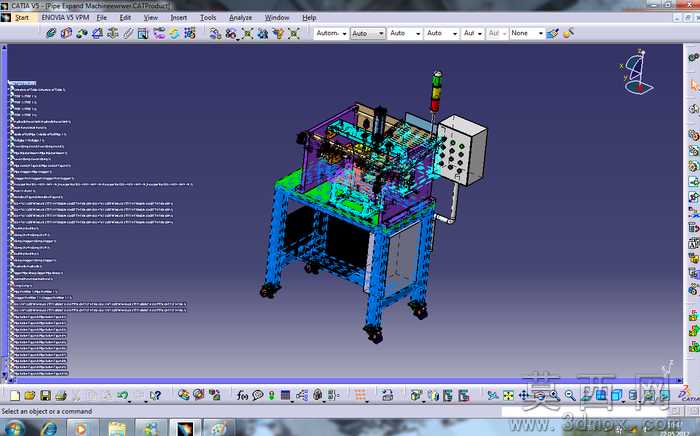
Task: Click the Windows Start orb
Action: coord(14,428)
